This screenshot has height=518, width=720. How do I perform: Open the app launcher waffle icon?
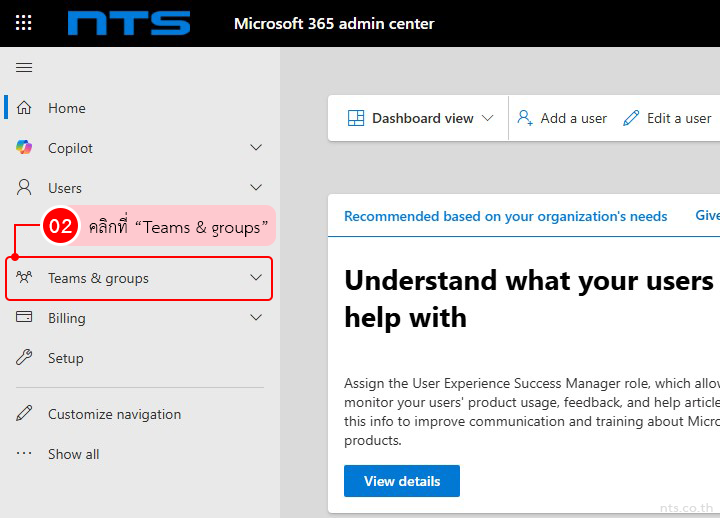coord(24,23)
